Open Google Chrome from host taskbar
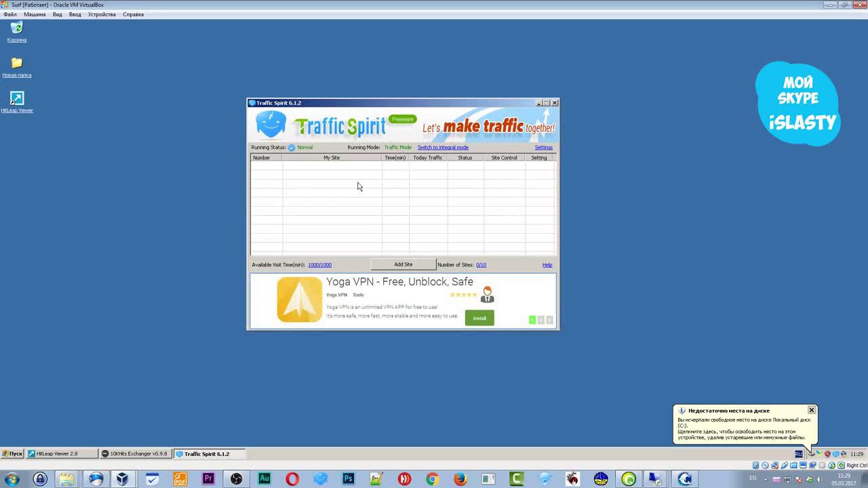The image size is (868, 488). [x=432, y=479]
